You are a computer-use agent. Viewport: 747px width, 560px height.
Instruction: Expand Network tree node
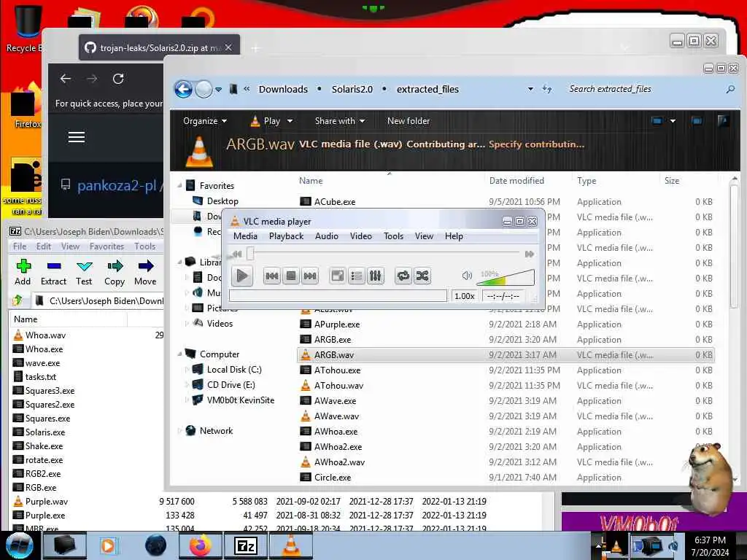pyautogui.click(x=180, y=430)
